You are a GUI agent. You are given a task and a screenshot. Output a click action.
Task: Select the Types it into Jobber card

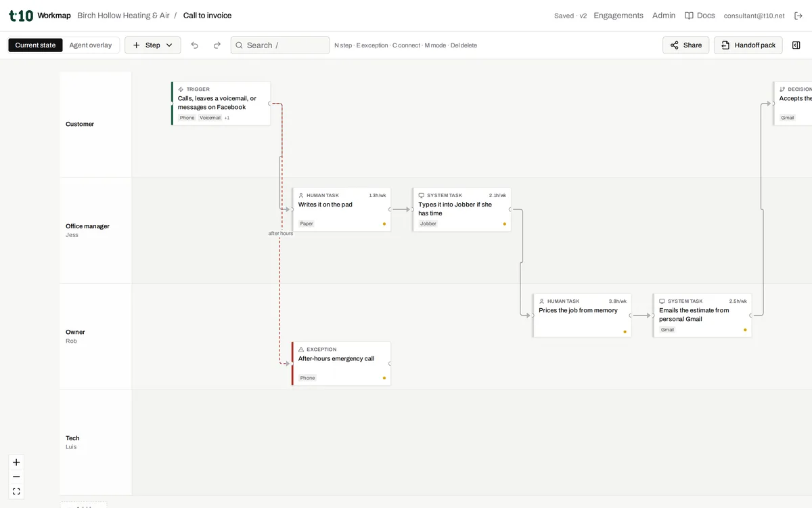click(461, 210)
